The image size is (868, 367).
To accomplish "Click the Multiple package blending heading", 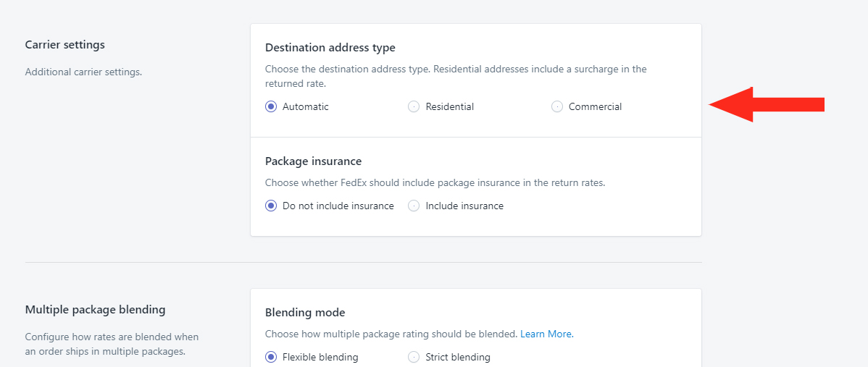I will pos(95,310).
